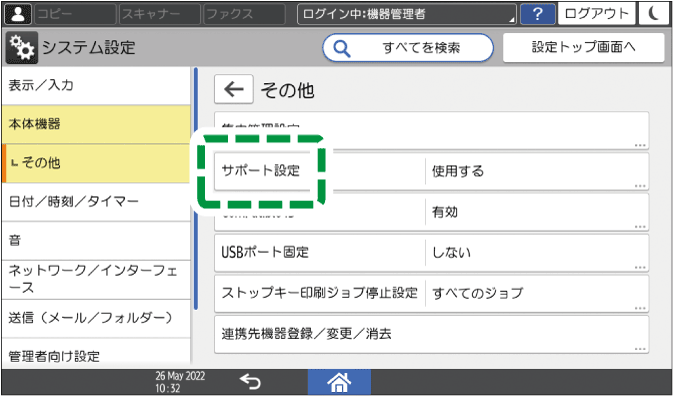675x396 pixels.
Task: Open ストップキー印刷ジョブ停止設定 row
Action: [x=431, y=293]
